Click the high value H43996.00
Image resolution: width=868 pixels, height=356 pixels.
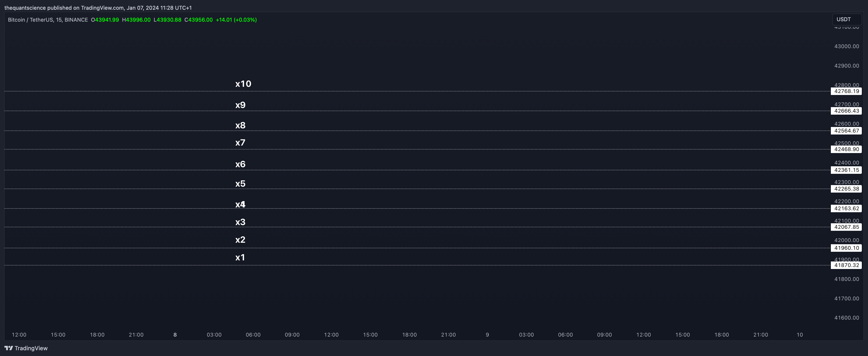point(136,20)
